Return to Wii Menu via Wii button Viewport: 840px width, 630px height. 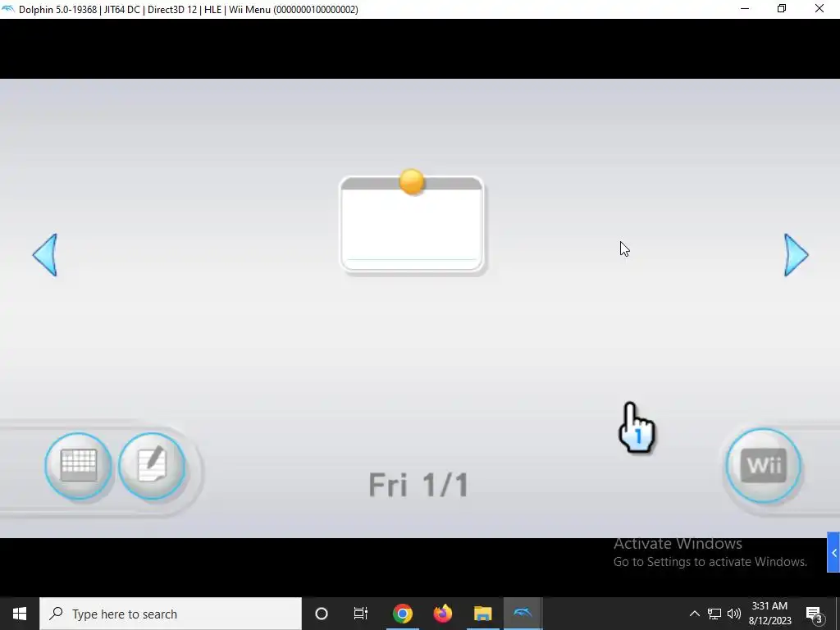[x=764, y=466]
